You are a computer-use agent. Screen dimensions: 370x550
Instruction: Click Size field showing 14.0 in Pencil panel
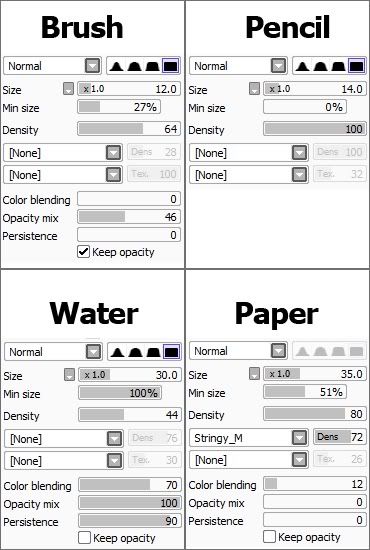[x=315, y=89]
